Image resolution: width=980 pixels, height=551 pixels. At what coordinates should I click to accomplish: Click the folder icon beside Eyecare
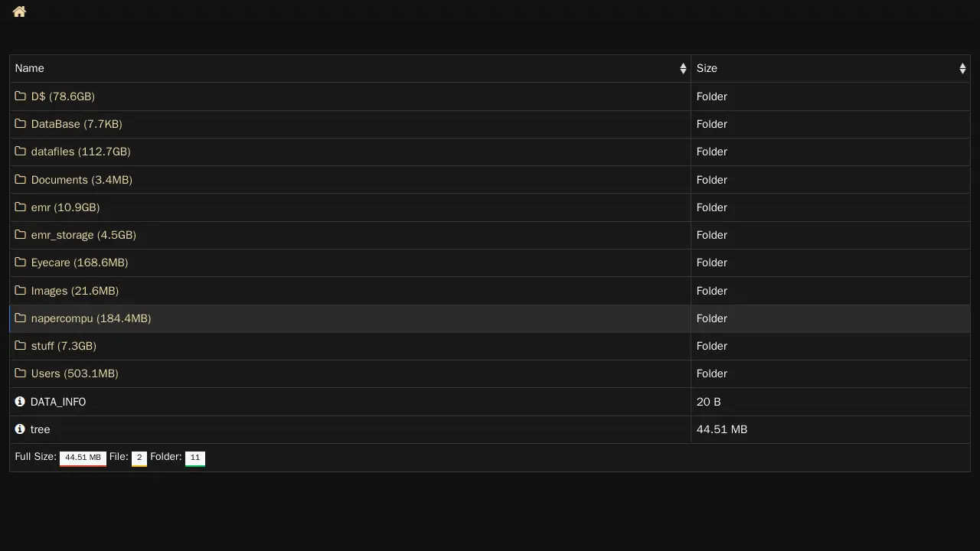click(21, 262)
